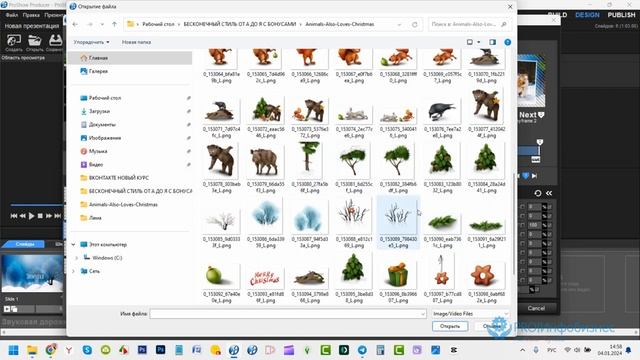The width and height of the screenshot is (640, 360).
Task: Launch Chrome from the taskbar
Action: click(51, 350)
